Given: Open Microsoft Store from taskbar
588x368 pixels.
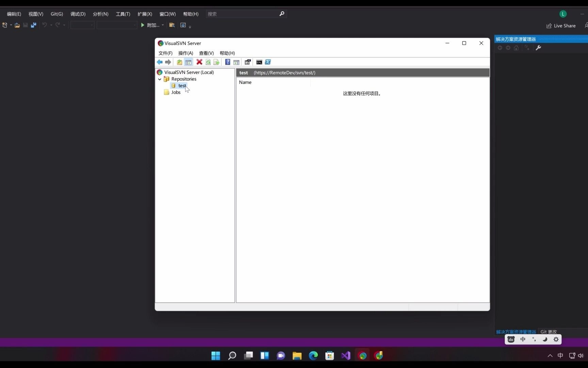Looking at the screenshot, I should pos(330,356).
